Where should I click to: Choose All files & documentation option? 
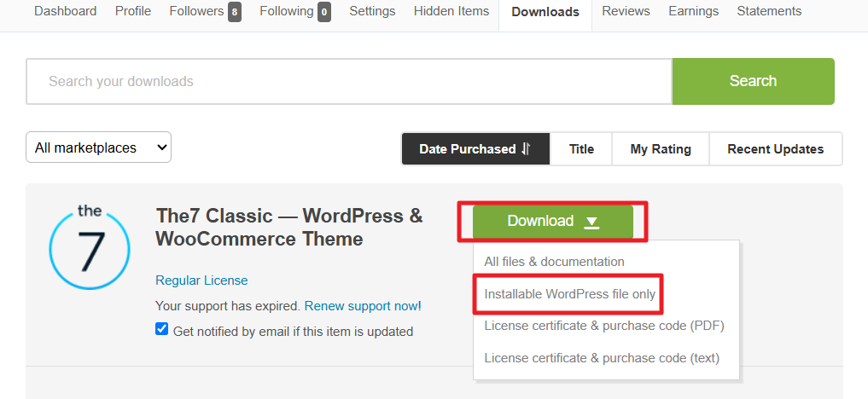click(554, 262)
